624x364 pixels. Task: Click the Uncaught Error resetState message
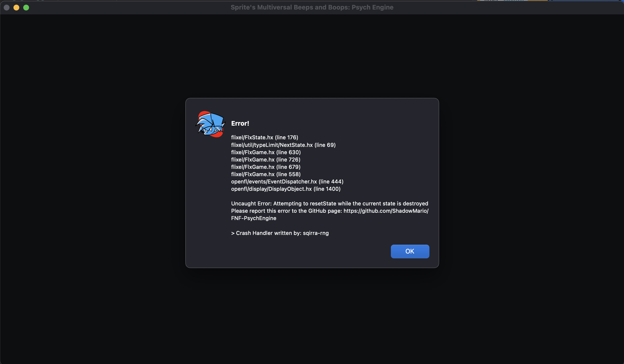tap(330, 203)
